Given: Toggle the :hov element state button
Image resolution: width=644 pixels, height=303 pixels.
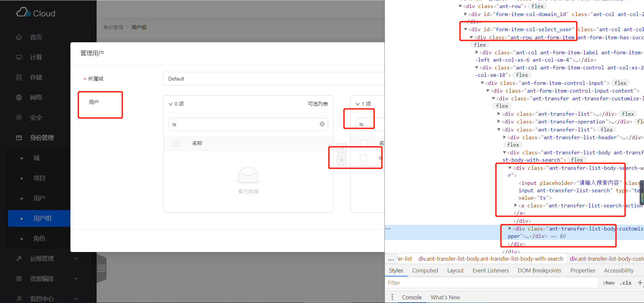Looking at the screenshot, I should click(x=608, y=283).
